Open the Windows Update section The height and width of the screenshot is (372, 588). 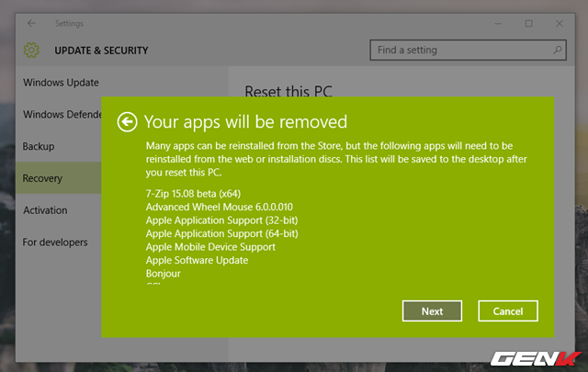click(61, 83)
